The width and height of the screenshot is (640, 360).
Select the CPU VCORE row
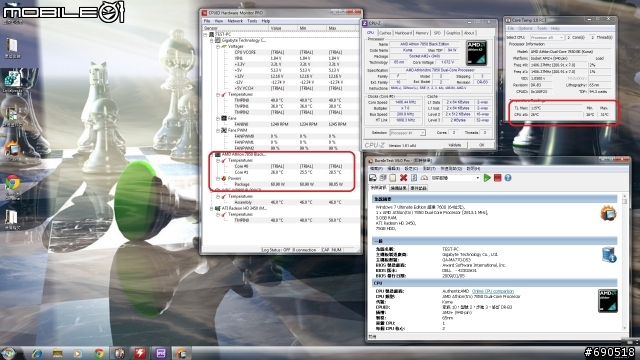pos(282,52)
